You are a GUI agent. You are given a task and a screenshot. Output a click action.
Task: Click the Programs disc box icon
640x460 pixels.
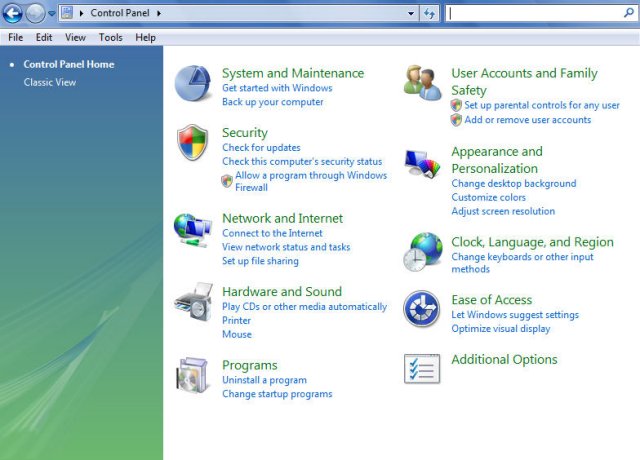click(192, 375)
